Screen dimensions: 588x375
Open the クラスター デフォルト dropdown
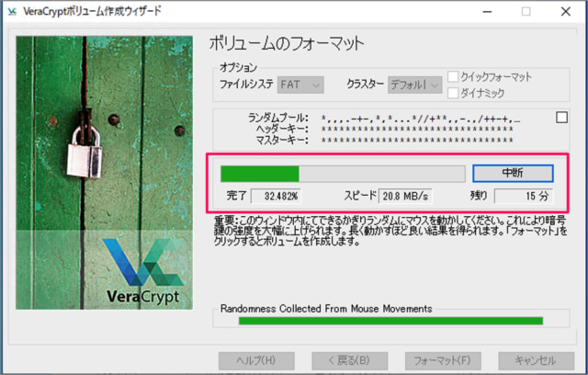point(414,85)
